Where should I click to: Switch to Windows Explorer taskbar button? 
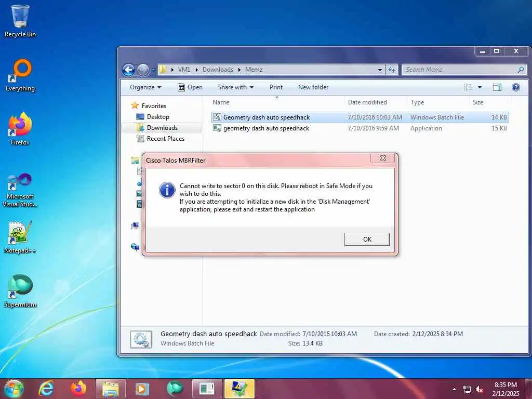(111, 389)
